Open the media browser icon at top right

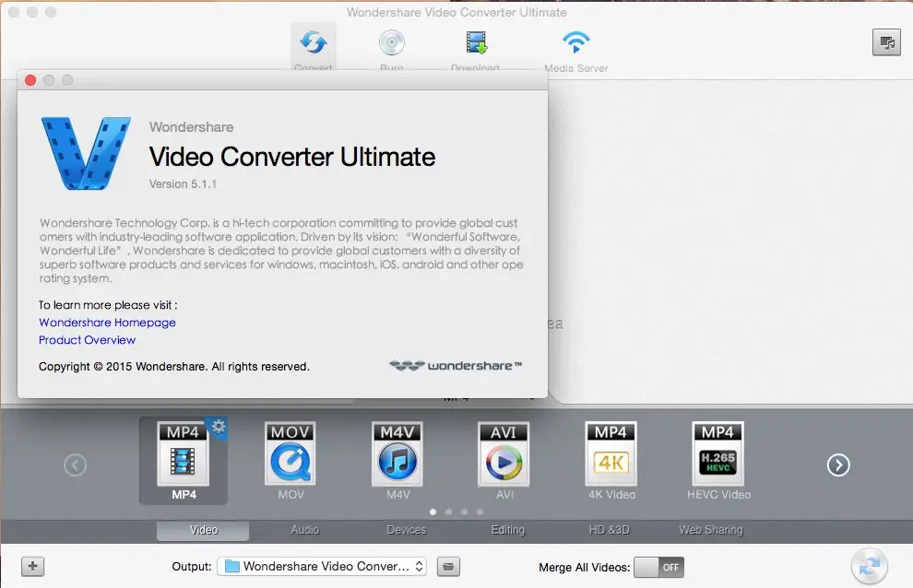[x=886, y=42]
